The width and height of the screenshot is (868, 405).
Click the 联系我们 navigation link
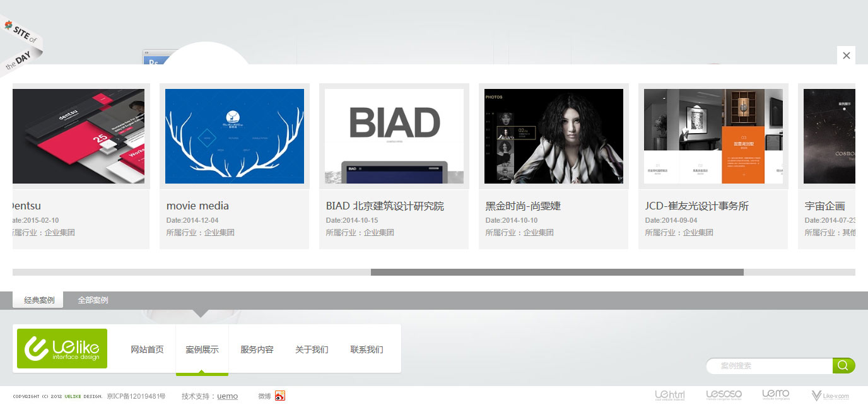(x=367, y=349)
